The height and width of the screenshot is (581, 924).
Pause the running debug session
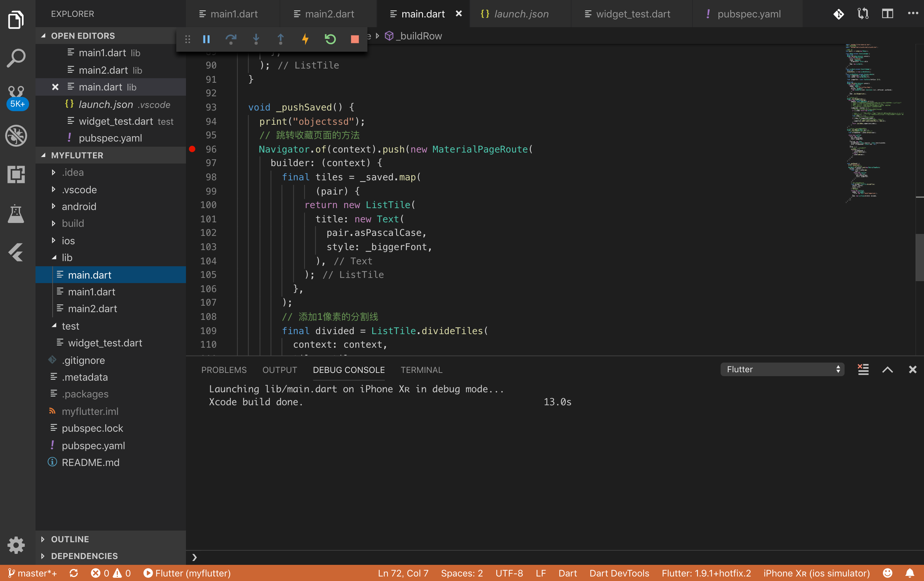206,39
